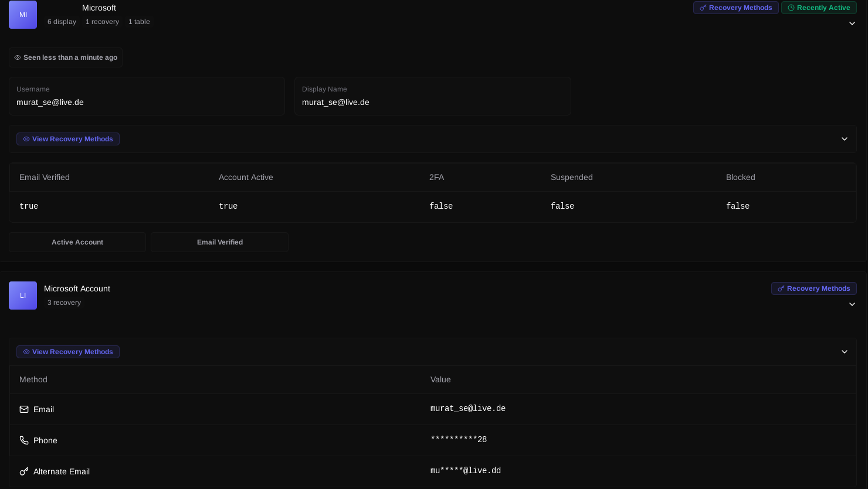Image resolution: width=868 pixels, height=489 pixels.
Task: Click the Email recovery value murat_se@live.de
Action: pyautogui.click(x=468, y=409)
